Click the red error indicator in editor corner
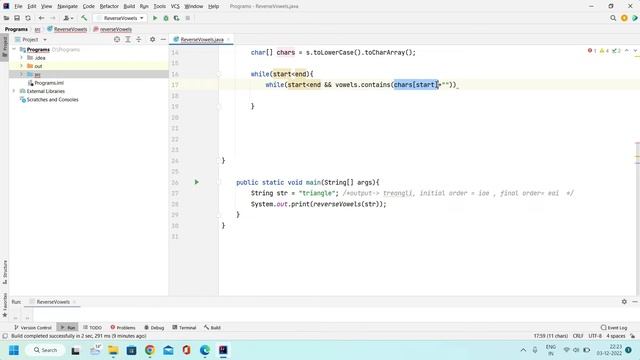640x360 pixels. coord(592,51)
